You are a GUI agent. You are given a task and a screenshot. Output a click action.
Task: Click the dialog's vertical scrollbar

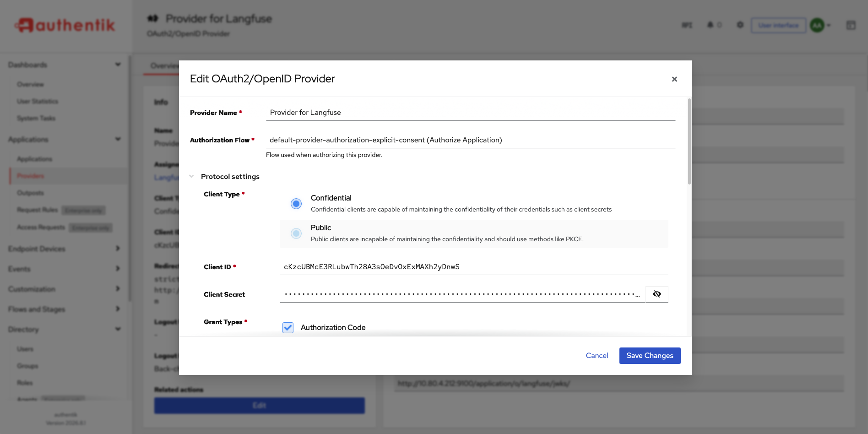tap(689, 141)
